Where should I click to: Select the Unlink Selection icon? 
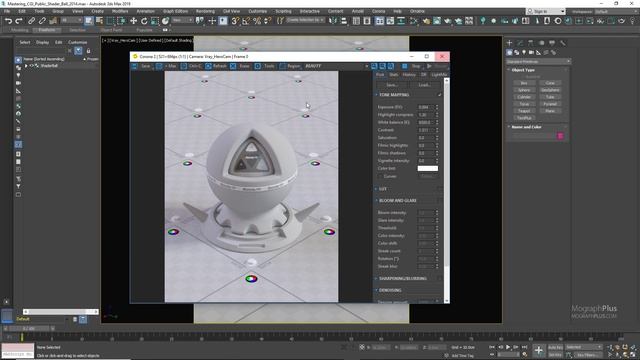click(42, 21)
